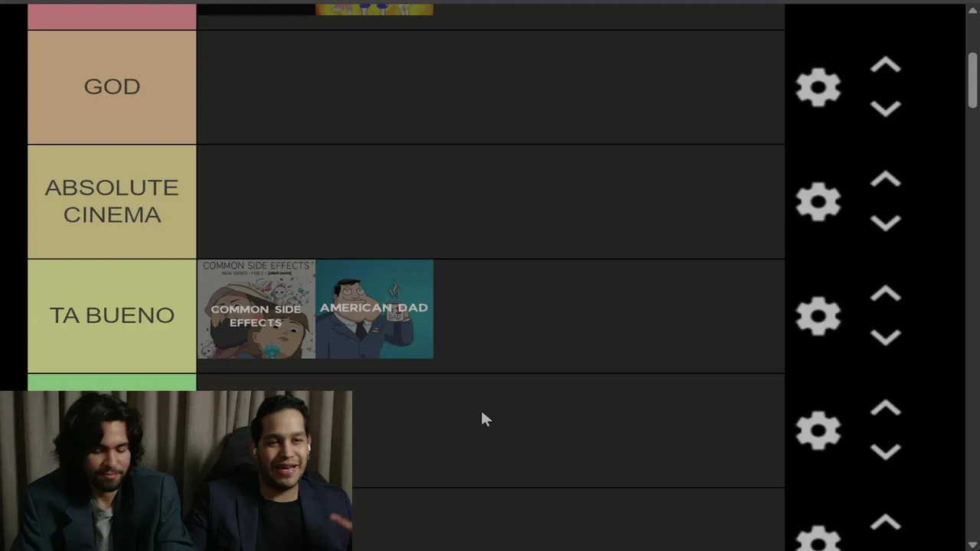The height and width of the screenshot is (551, 980).
Task: Click the GOD tier label
Action: [x=112, y=87]
